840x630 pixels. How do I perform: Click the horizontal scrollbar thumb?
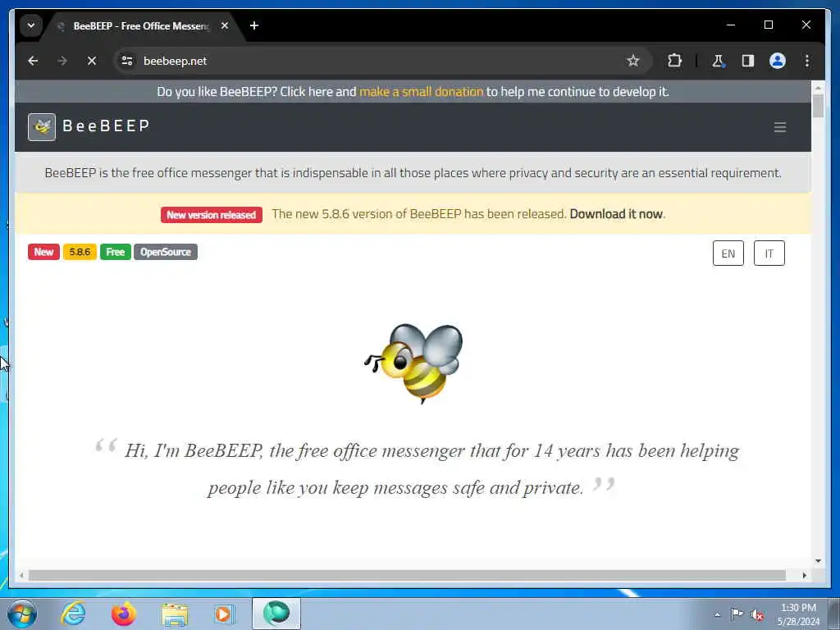407,575
